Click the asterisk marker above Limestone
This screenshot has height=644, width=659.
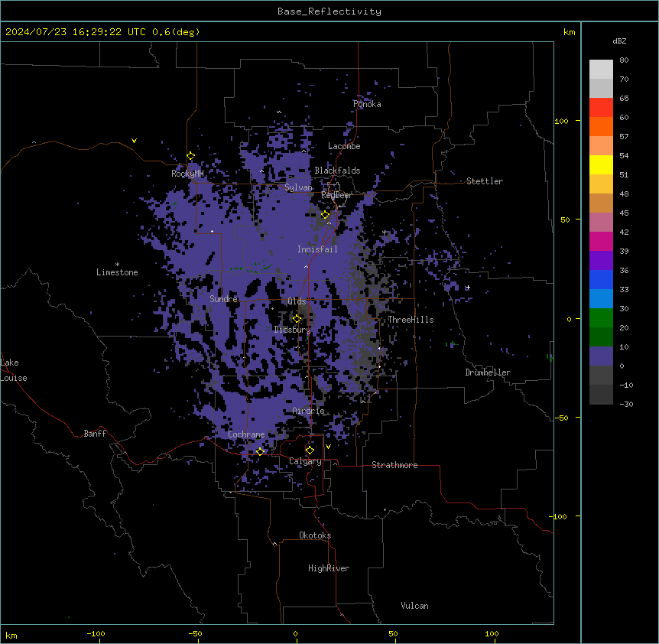(117, 265)
